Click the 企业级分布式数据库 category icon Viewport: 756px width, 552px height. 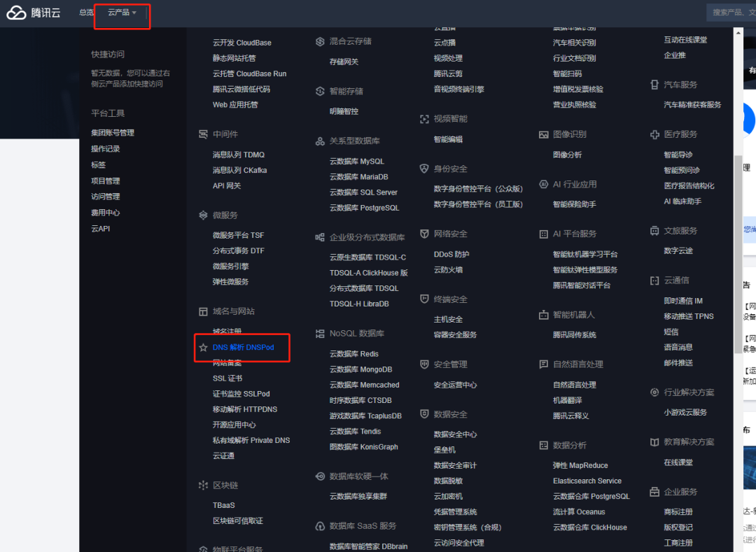point(320,237)
